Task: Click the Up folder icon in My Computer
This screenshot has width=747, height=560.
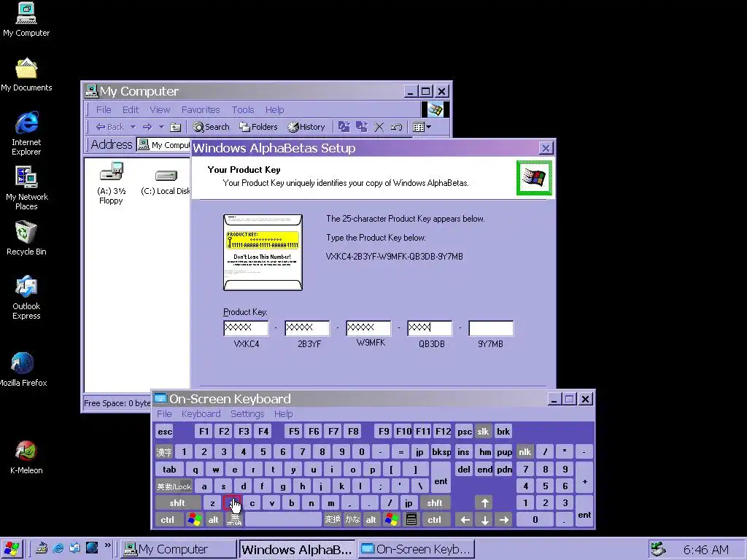Action: [x=176, y=127]
